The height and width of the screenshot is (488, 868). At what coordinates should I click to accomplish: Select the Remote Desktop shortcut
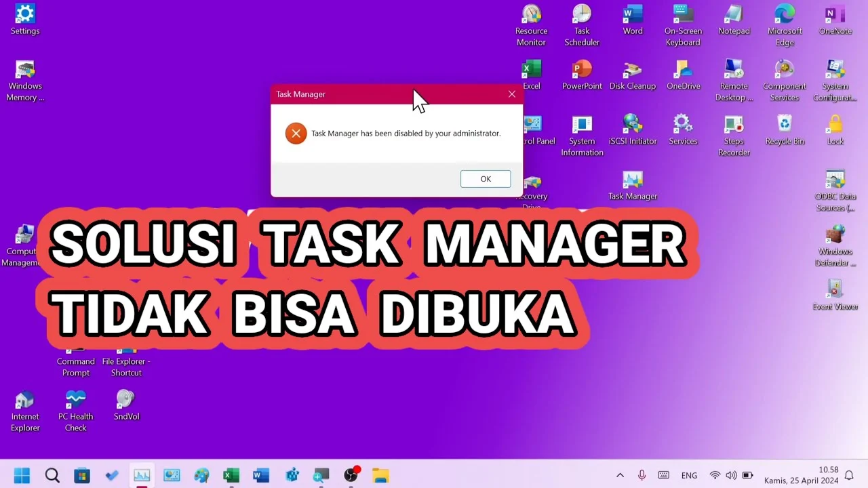pyautogui.click(x=734, y=81)
